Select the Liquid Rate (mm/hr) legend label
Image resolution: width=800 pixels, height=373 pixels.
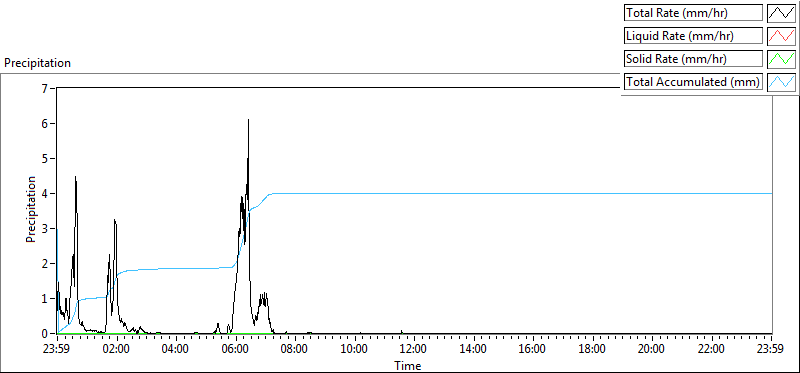[693, 36]
